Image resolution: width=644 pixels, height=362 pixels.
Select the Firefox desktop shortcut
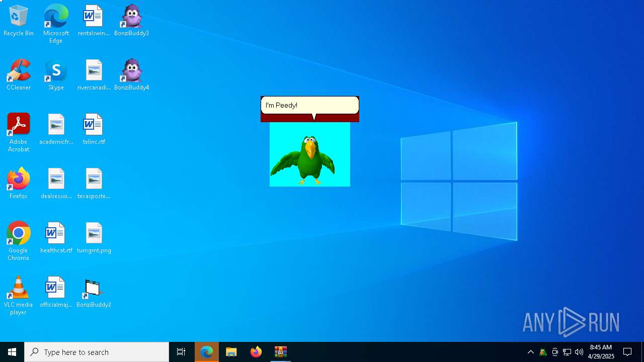pyautogui.click(x=19, y=184)
